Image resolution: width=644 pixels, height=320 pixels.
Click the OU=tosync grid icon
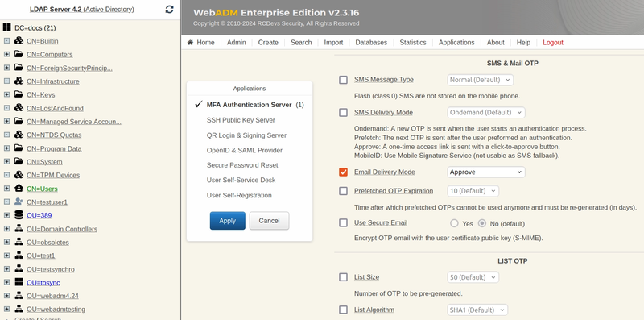tap(19, 282)
